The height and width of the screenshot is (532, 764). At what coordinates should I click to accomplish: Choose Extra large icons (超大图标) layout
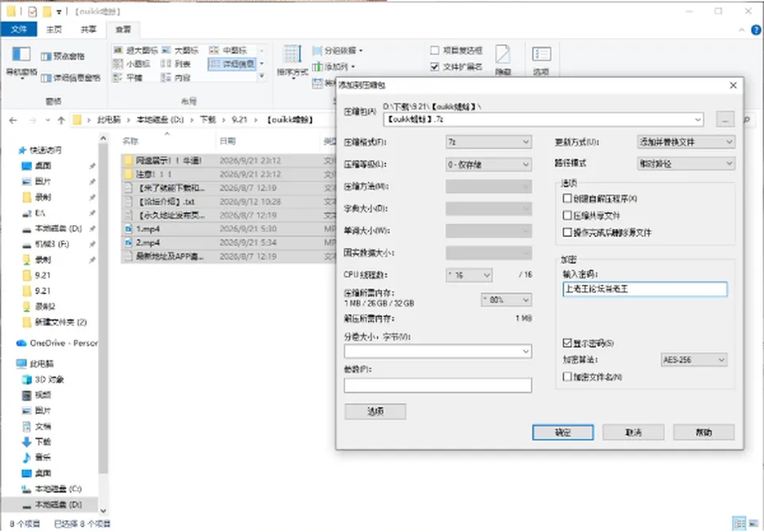pos(135,50)
